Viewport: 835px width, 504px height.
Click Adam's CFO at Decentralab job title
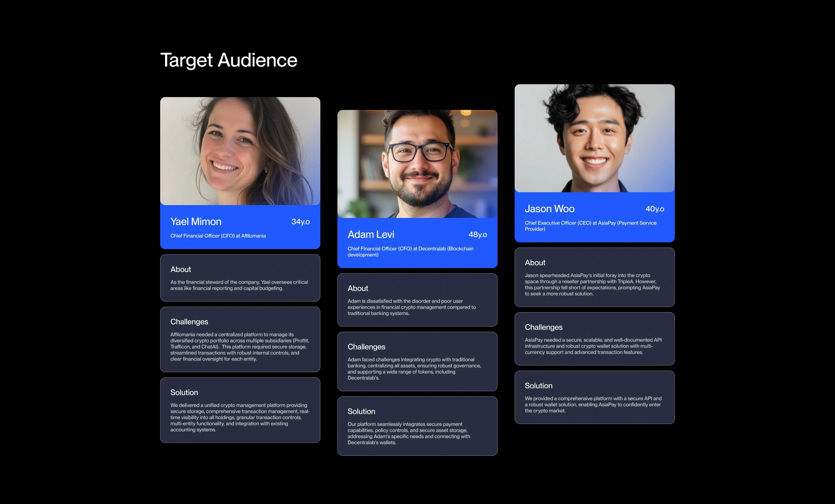coord(410,252)
